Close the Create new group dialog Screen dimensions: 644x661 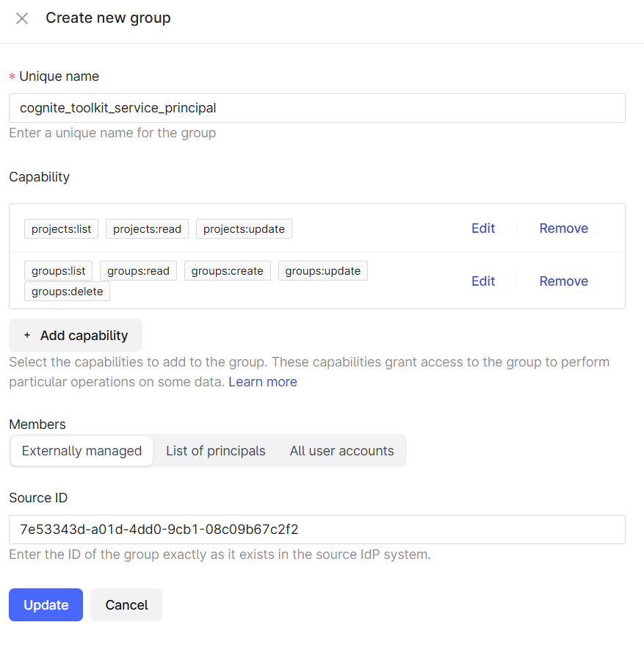pyautogui.click(x=22, y=18)
